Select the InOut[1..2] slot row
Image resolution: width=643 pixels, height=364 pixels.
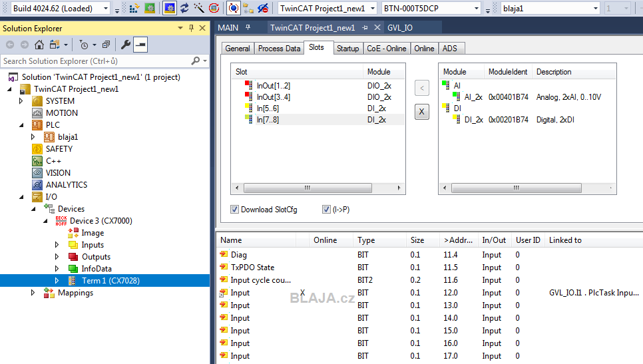click(x=318, y=86)
